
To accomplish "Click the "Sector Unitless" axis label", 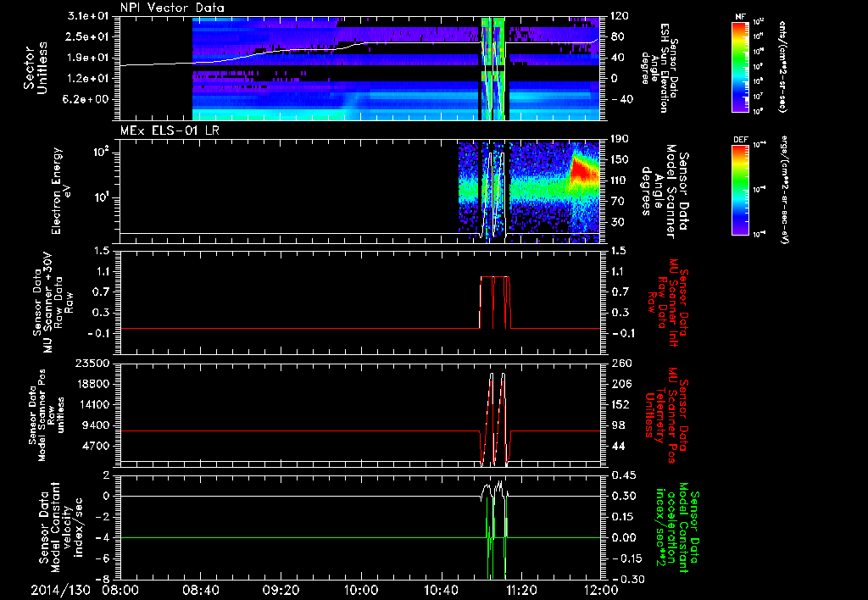I will click(36, 68).
